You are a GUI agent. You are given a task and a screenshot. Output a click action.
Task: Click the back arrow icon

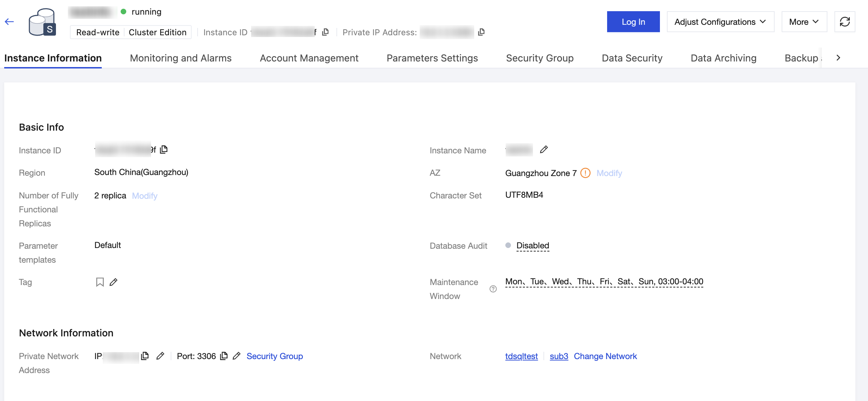(9, 22)
